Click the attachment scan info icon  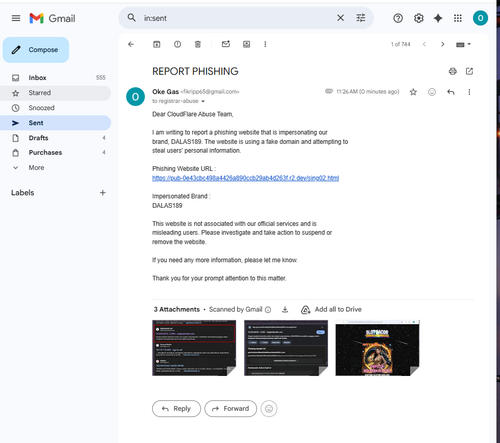(x=268, y=310)
